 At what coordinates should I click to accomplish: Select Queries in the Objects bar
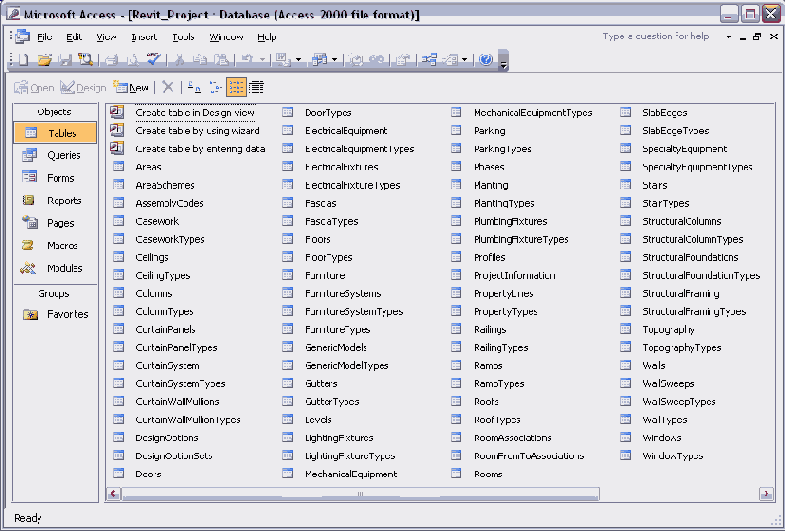pyautogui.click(x=55, y=155)
